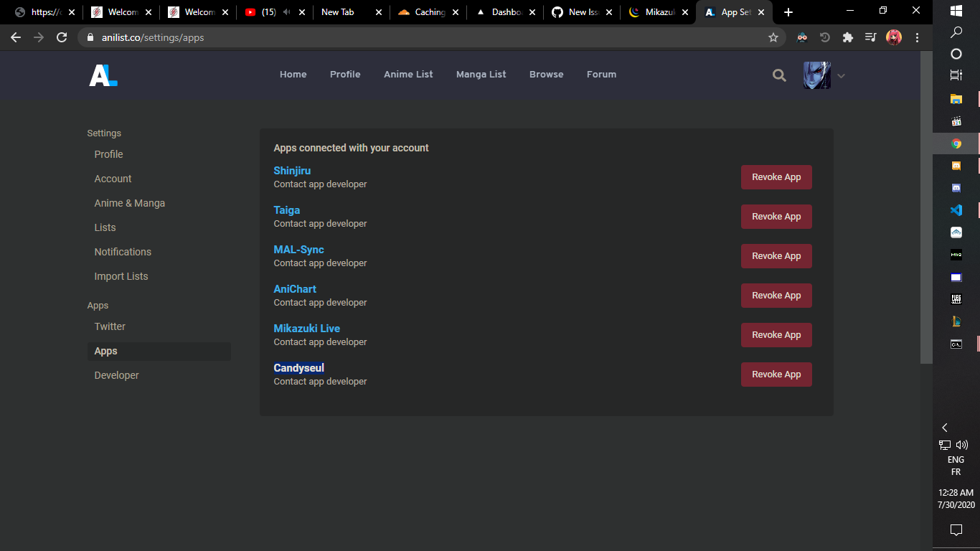
Task: Revoke the AniChart app
Action: [776, 296]
